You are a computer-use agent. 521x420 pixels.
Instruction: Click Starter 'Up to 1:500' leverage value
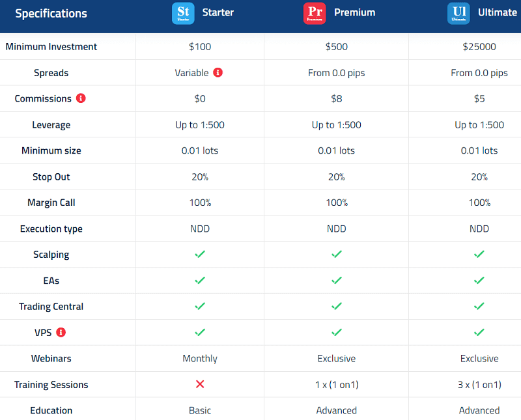200,125
